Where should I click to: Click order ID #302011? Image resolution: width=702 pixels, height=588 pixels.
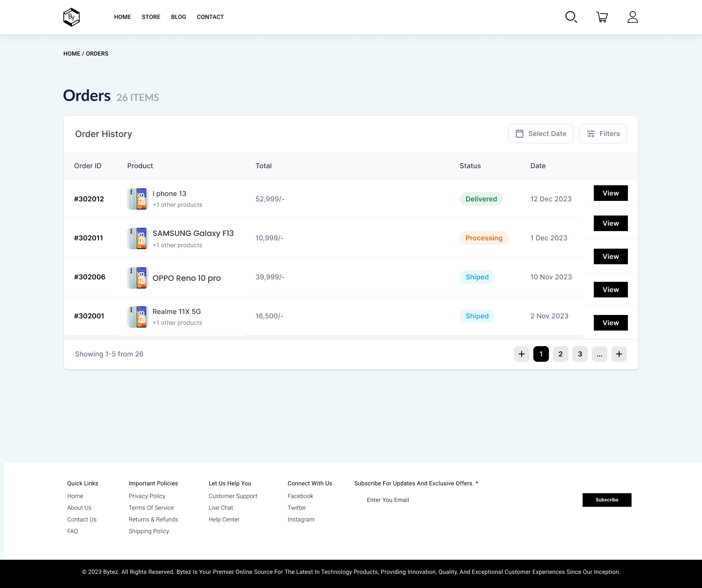[x=89, y=238]
